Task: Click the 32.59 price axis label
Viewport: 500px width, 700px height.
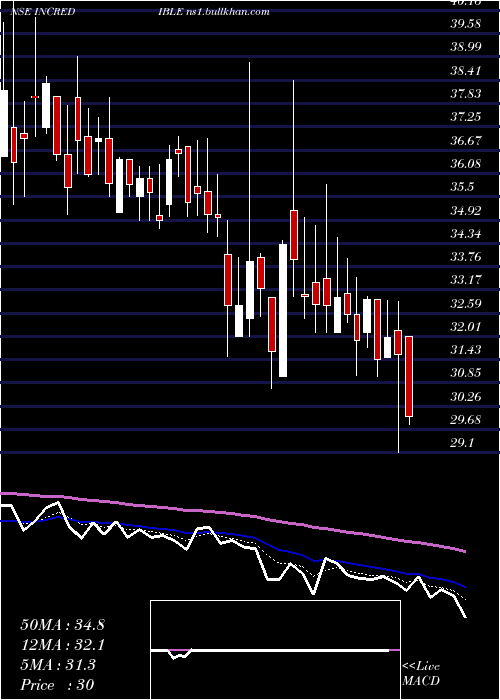Action: 466,303
